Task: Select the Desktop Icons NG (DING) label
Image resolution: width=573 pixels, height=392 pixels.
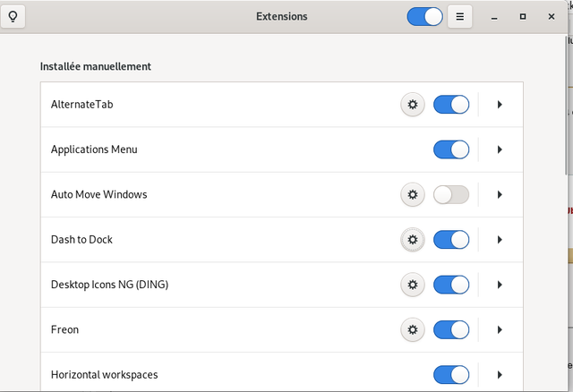Action: (109, 285)
